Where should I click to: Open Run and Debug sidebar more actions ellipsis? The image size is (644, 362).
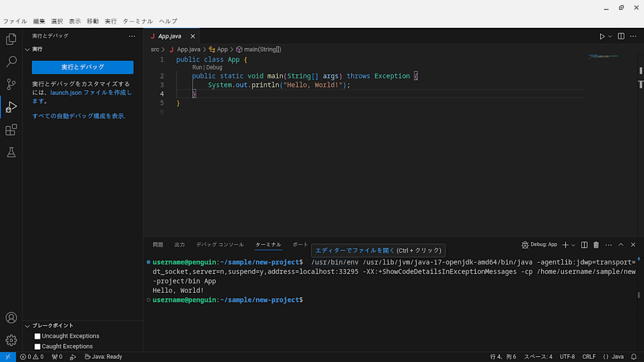132,36
